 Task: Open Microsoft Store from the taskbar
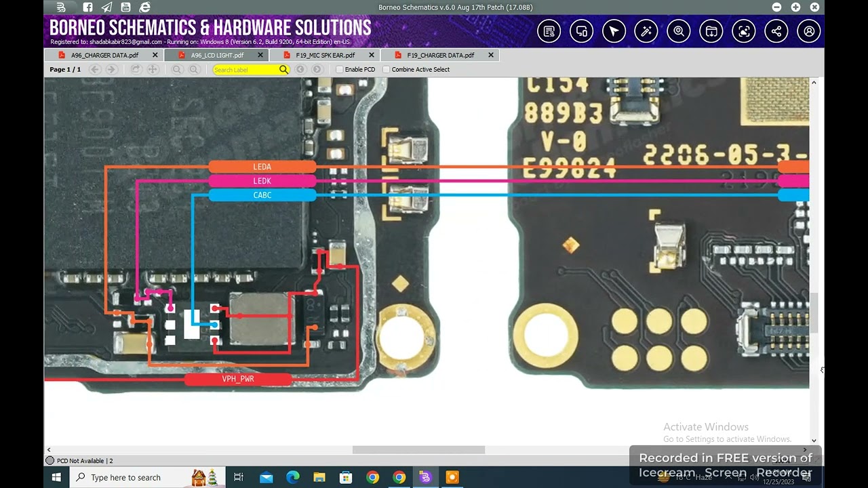coord(346,477)
